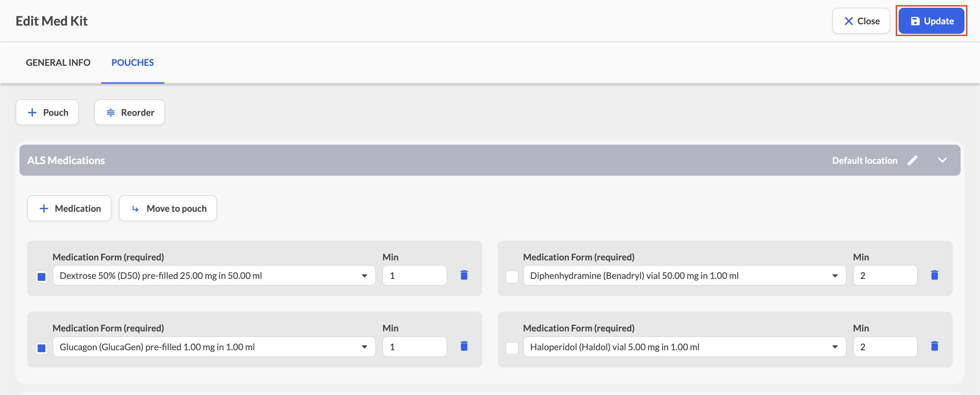Focus the Min field for Dextrose
The width and height of the screenshot is (980, 395).
point(414,276)
